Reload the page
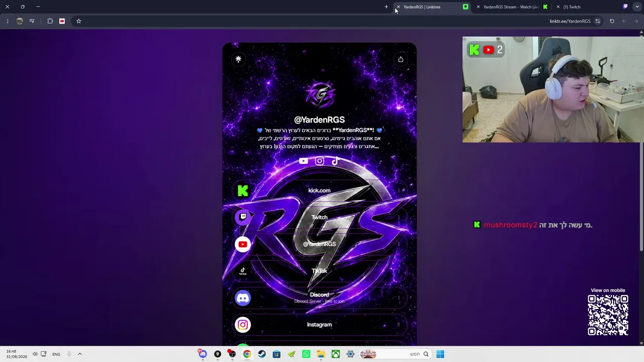Screen dimensions: 644x362 (612, 21)
